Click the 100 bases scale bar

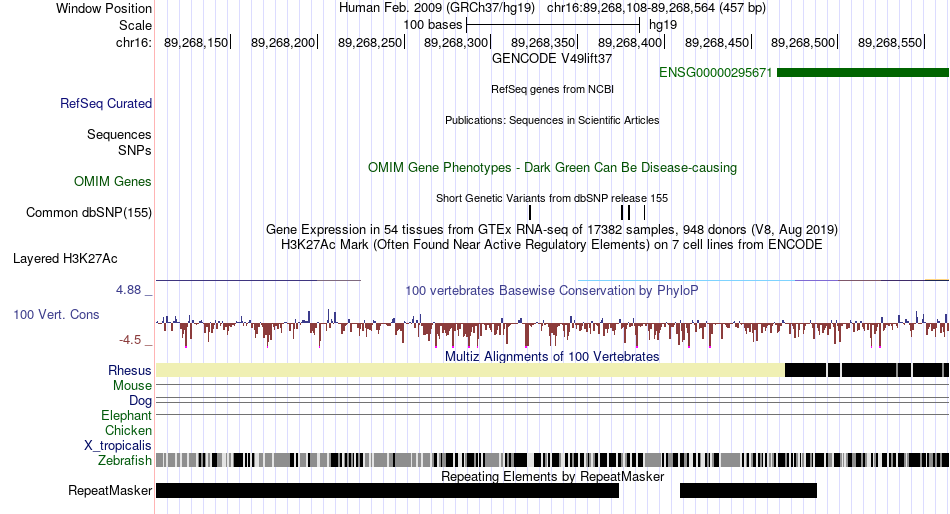[553, 25]
